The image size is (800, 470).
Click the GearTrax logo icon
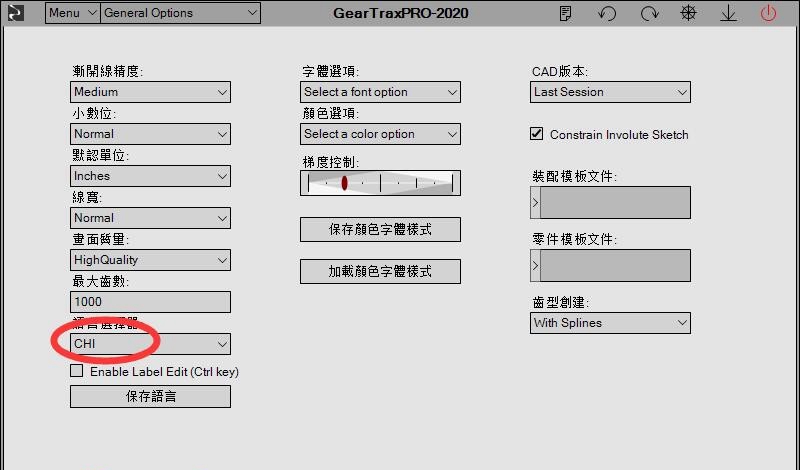click(x=15, y=13)
